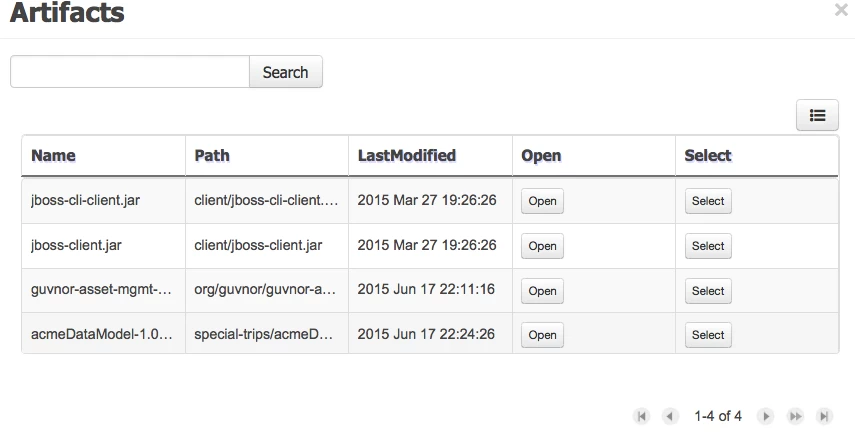855x446 pixels.
Task: Jump forward pages double-arrow icon
Action: 796,417
